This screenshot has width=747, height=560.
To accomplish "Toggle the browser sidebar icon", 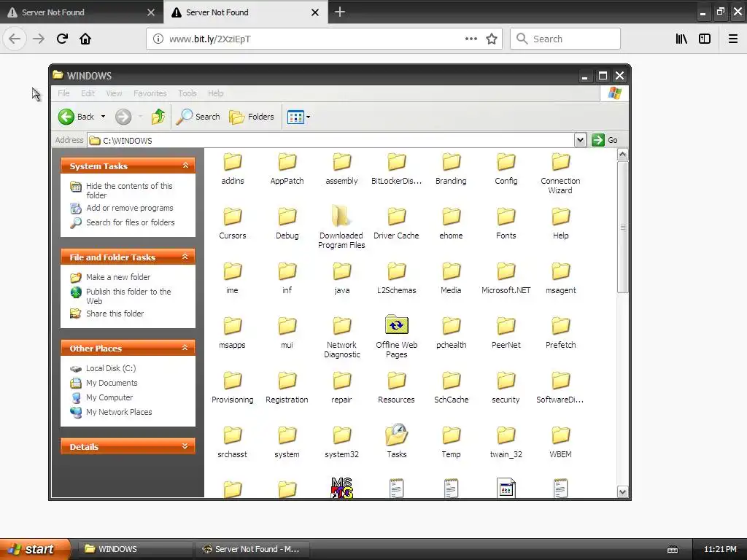I will tap(705, 39).
